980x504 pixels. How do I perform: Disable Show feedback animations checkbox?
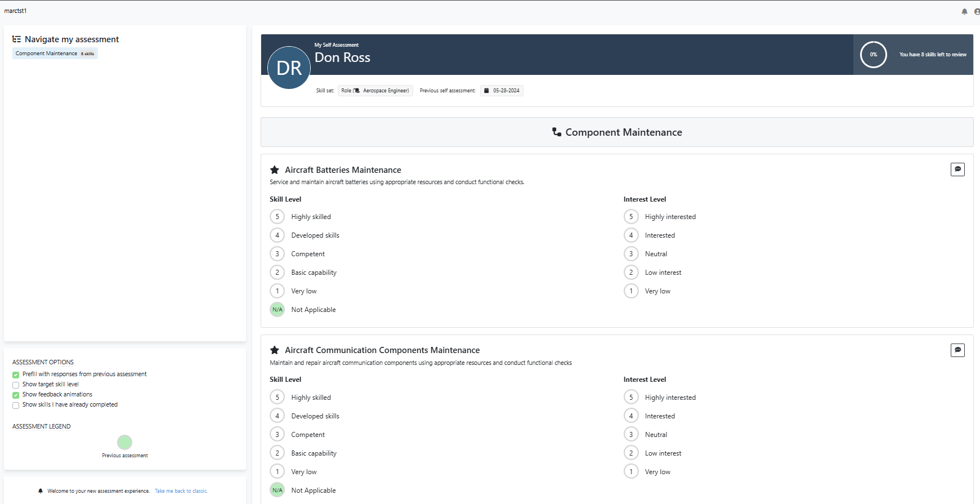click(16, 395)
